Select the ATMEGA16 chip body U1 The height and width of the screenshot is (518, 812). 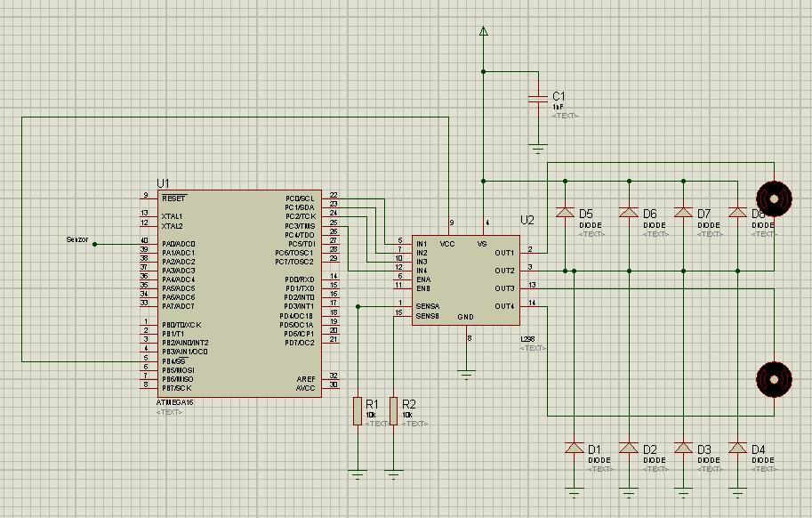[239, 294]
